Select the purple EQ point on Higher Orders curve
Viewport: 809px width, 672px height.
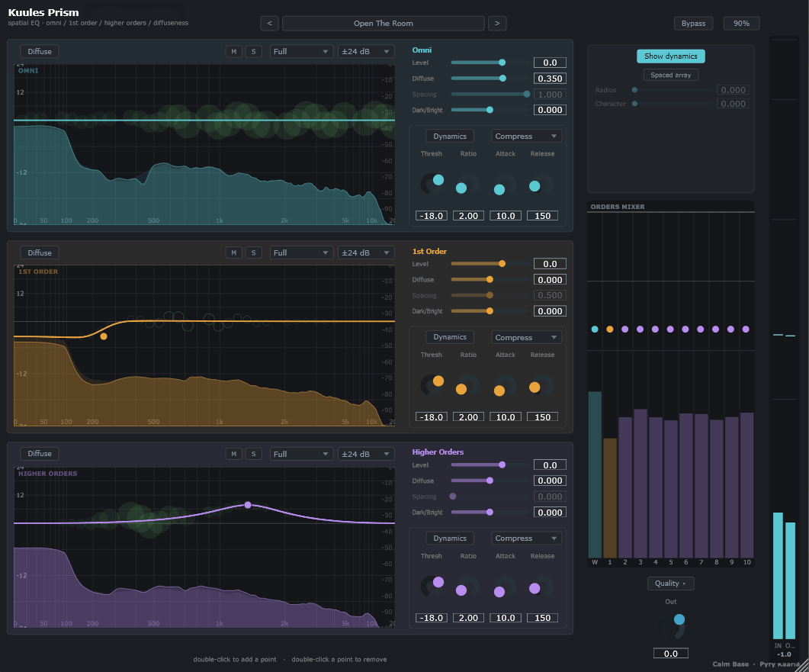(248, 505)
